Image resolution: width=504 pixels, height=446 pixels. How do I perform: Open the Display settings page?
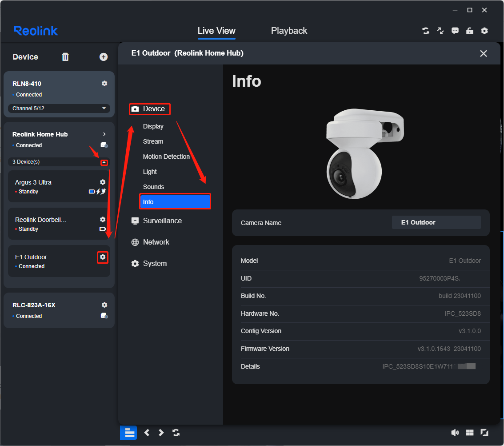(153, 126)
